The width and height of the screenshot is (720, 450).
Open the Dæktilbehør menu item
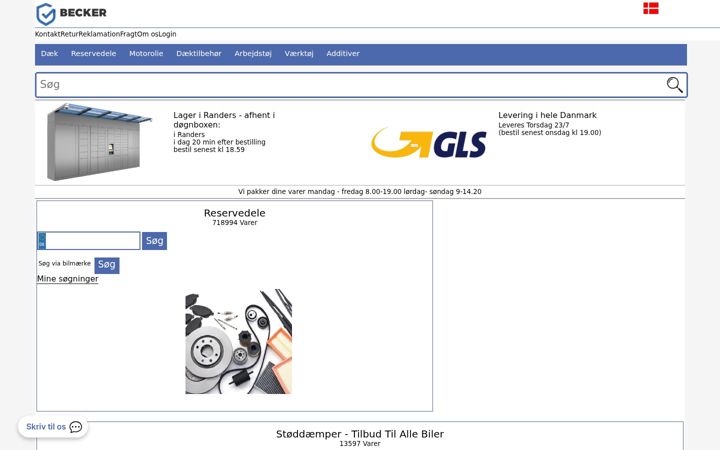pyautogui.click(x=199, y=54)
